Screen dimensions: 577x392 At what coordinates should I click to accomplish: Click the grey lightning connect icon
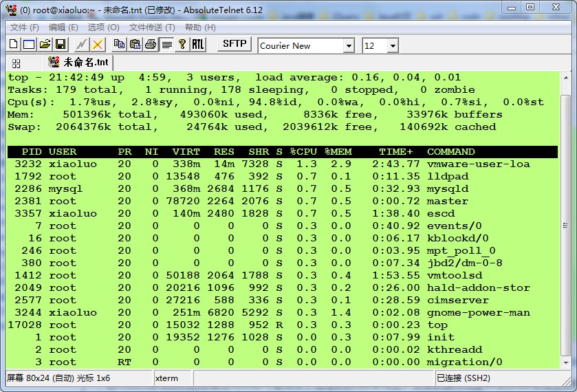pos(82,45)
